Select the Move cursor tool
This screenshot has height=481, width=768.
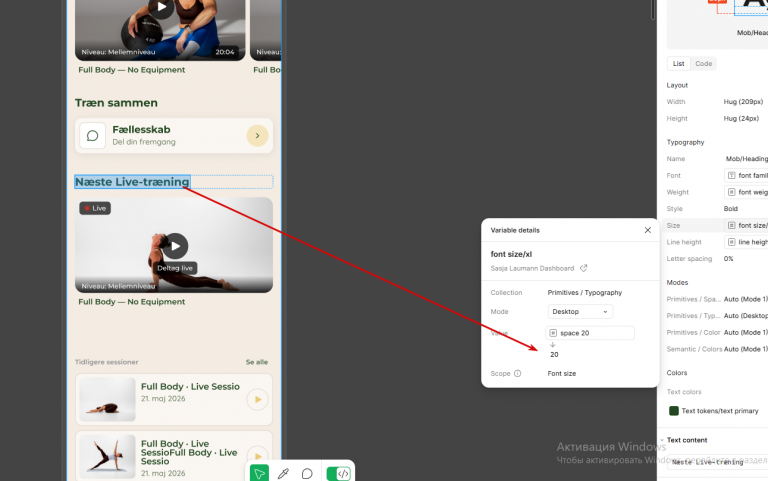[x=259, y=473]
